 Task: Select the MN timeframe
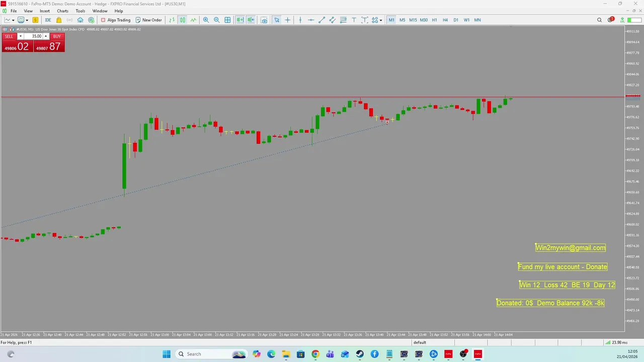(477, 20)
